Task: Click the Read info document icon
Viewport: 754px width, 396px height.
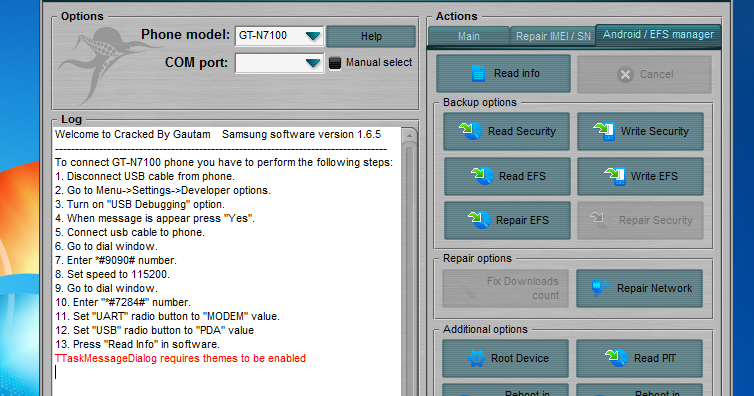Action: click(478, 74)
